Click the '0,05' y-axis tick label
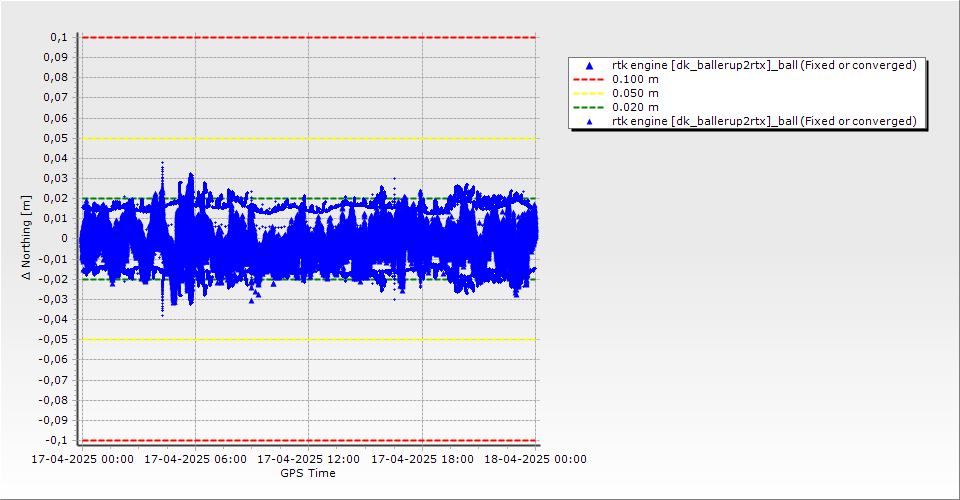The image size is (960, 500). 56,138
